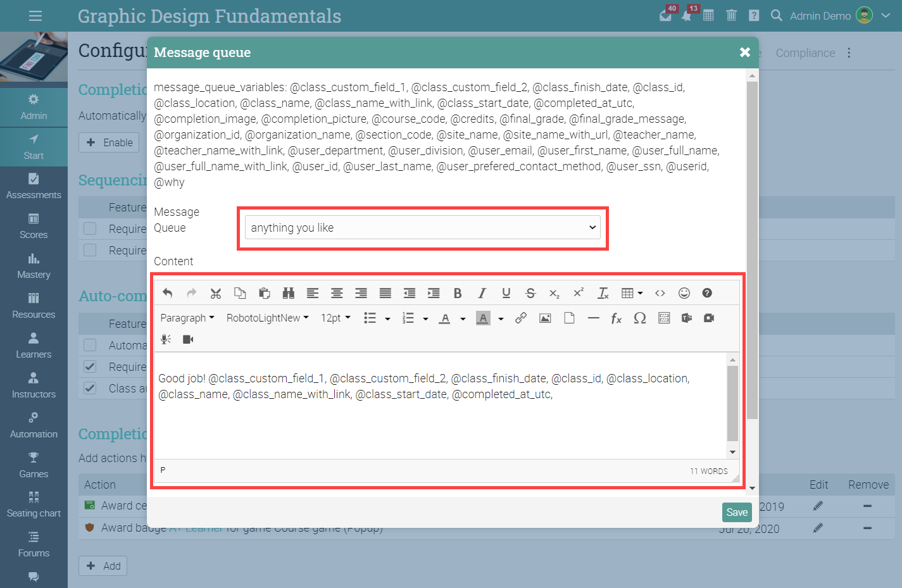
Task: Apply superscript formatting
Action: tap(579, 293)
